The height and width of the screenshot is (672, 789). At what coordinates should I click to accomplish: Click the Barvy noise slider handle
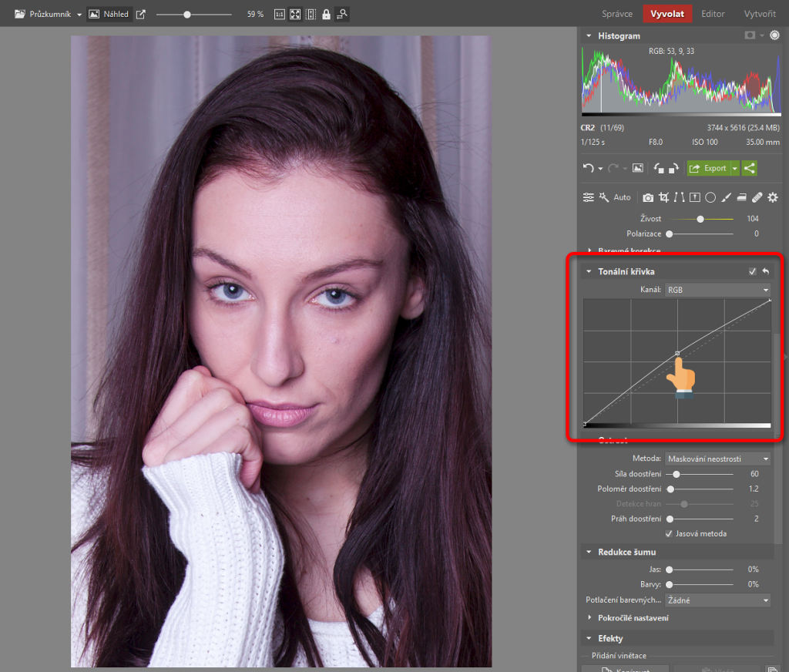click(x=670, y=584)
